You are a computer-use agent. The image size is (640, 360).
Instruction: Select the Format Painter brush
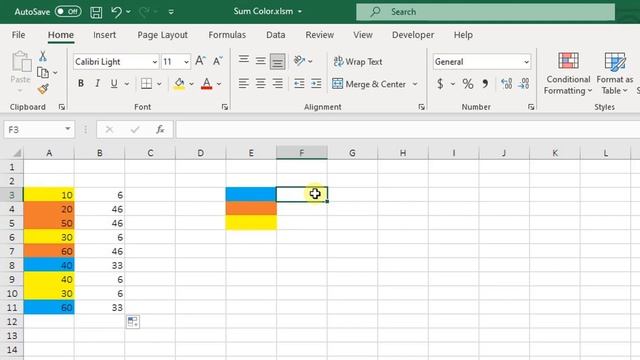(x=43, y=89)
